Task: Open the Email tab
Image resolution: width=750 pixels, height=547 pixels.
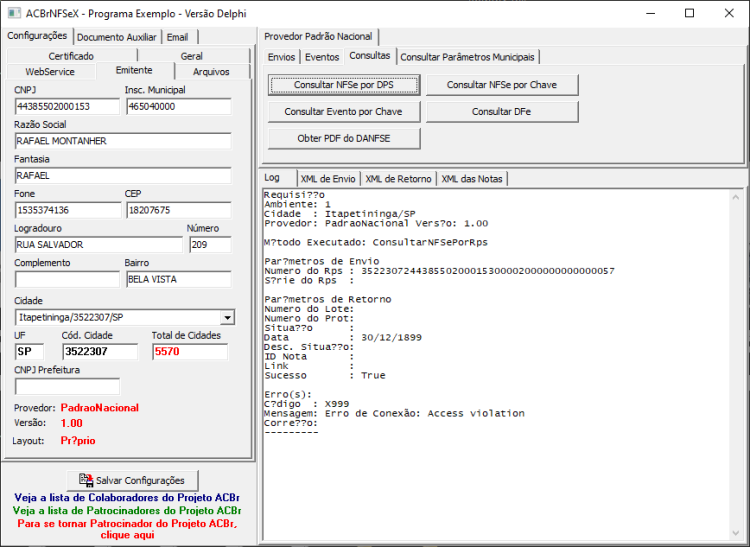Action: (177, 37)
